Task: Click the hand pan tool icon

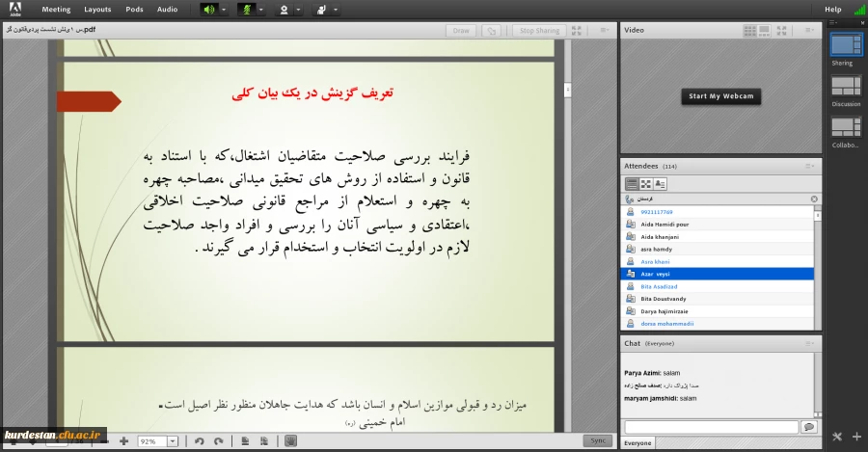Action: [291, 440]
